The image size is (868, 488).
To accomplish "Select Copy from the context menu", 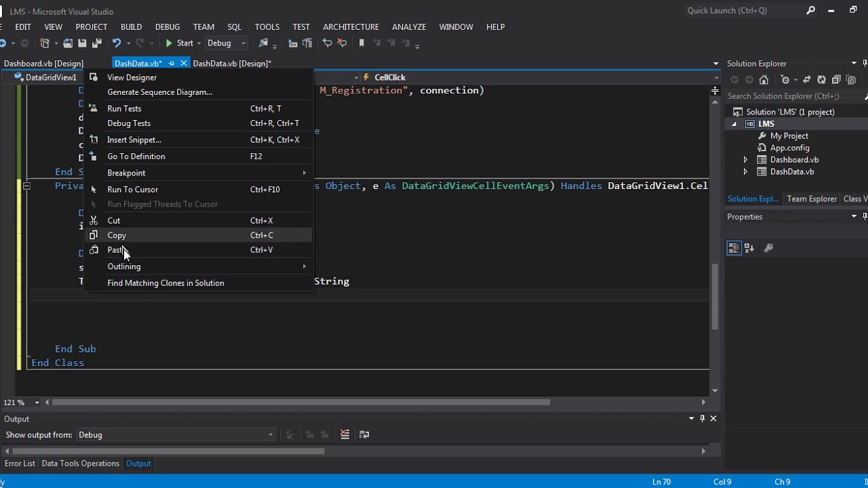I will click(198, 235).
